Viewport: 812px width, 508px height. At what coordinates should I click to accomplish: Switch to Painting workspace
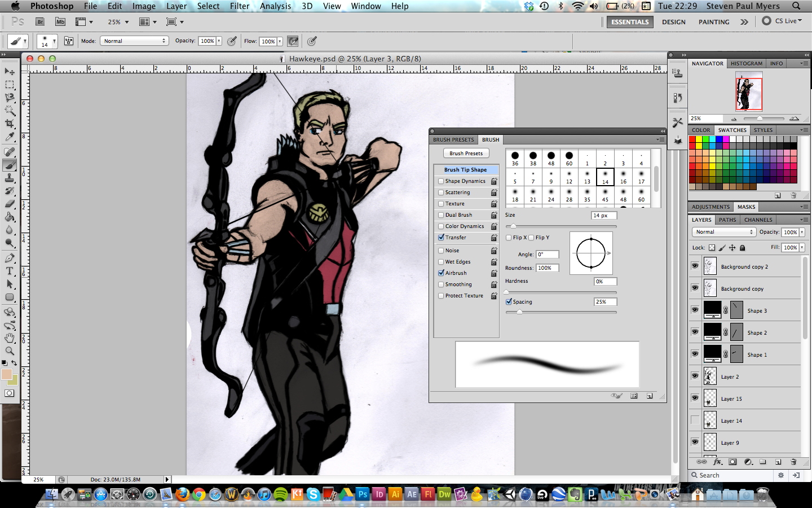click(x=714, y=22)
